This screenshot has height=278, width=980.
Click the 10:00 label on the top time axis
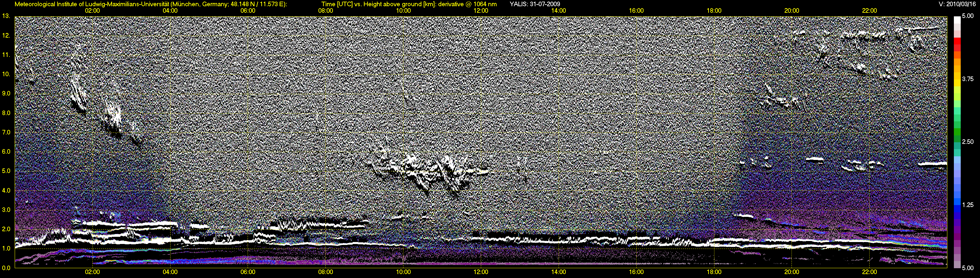click(x=403, y=11)
